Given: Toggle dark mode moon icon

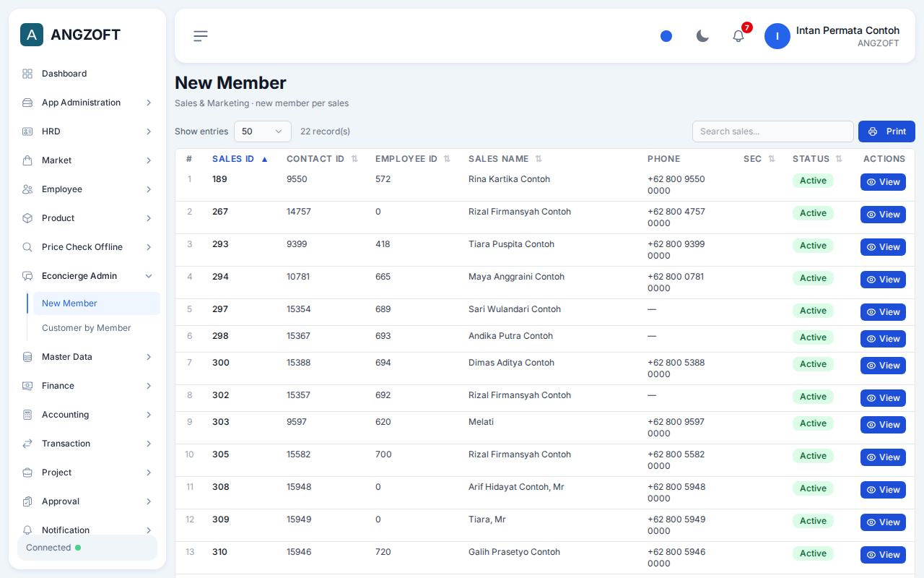Looking at the screenshot, I should pos(702,36).
